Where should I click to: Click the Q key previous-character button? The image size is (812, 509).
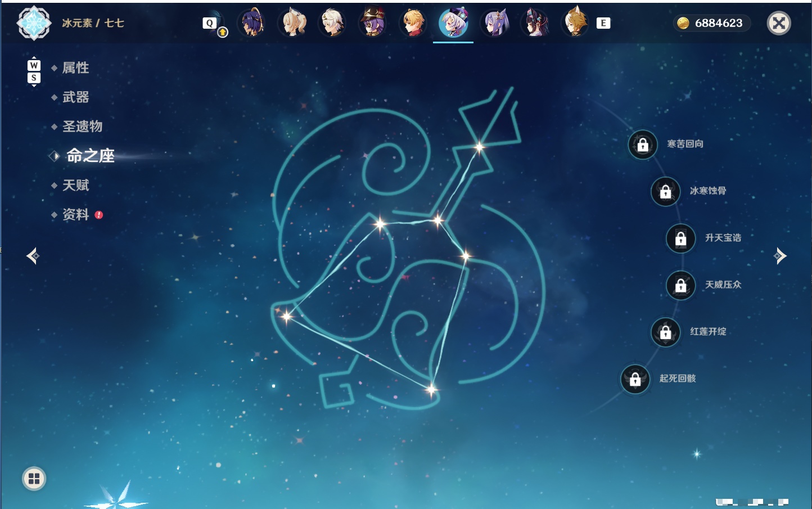[210, 23]
